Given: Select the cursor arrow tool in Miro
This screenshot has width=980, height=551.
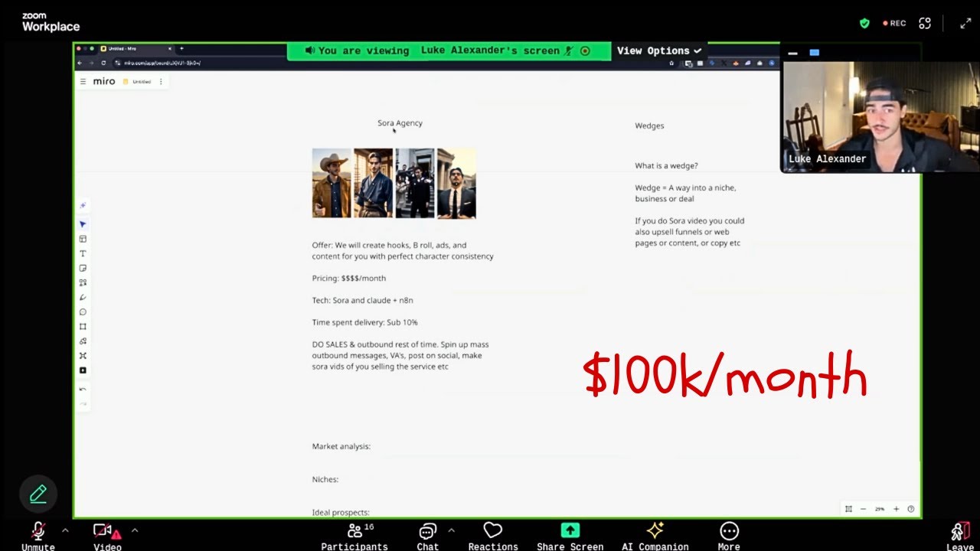Looking at the screenshot, I should coord(83,224).
